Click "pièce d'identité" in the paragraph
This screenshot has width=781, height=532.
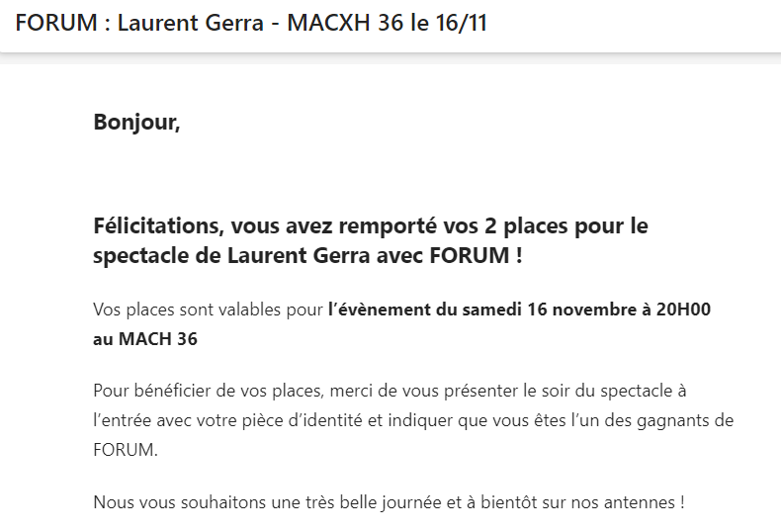(x=302, y=421)
